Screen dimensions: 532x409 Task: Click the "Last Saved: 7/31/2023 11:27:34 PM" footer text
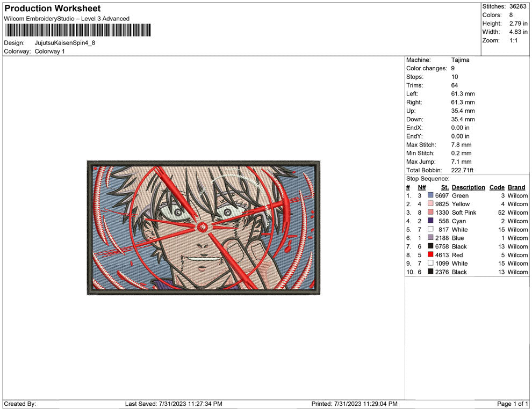click(x=174, y=403)
